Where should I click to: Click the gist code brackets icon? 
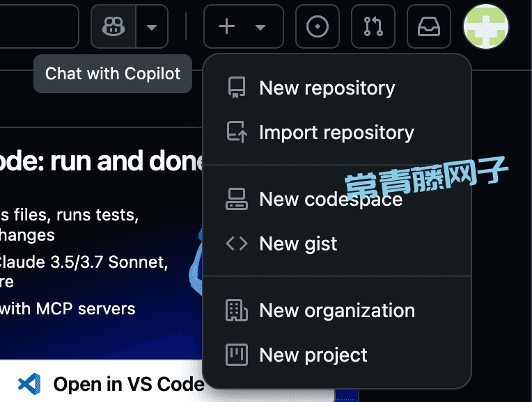(237, 243)
